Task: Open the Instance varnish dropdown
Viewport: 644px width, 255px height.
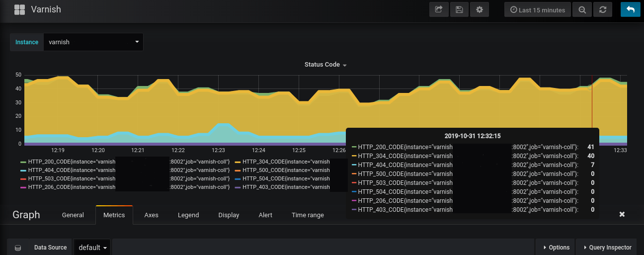Action: point(93,42)
